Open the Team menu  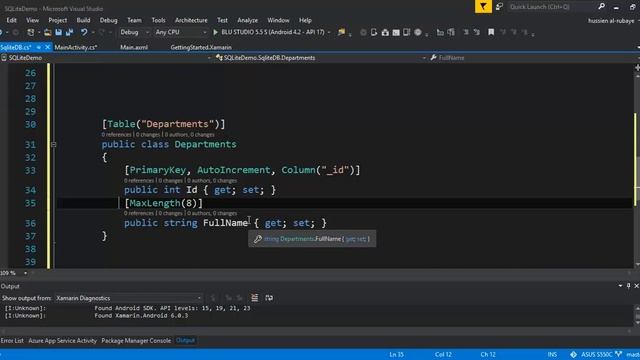[x=134, y=20]
